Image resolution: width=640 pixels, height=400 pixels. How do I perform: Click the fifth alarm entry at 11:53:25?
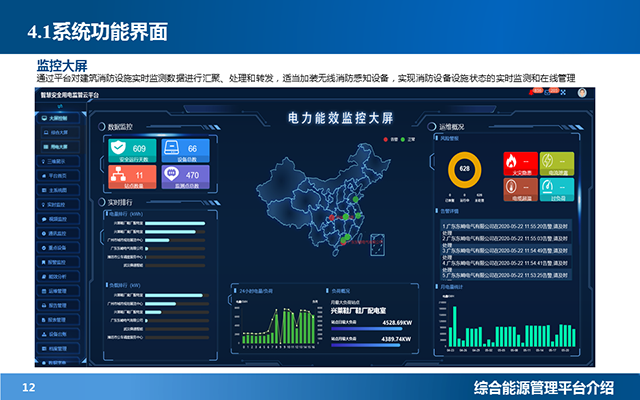coord(505,276)
